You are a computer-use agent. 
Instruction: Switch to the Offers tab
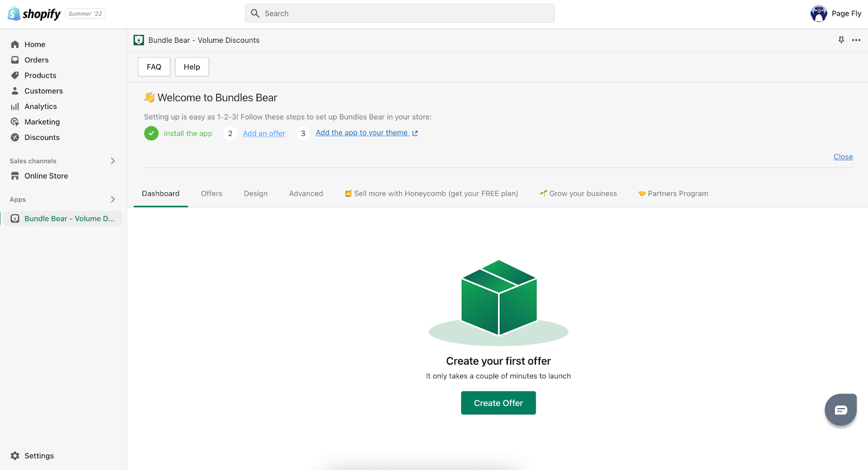(x=212, y=194)
